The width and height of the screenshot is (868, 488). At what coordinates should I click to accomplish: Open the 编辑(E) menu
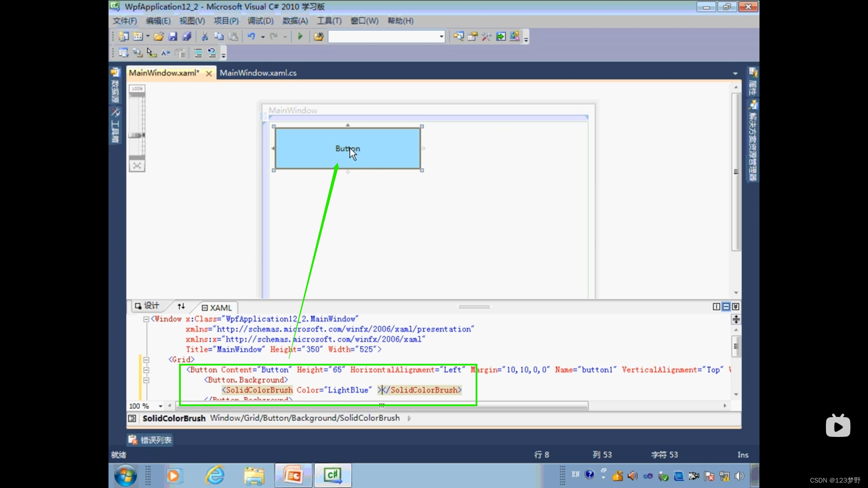click(158, 21)
